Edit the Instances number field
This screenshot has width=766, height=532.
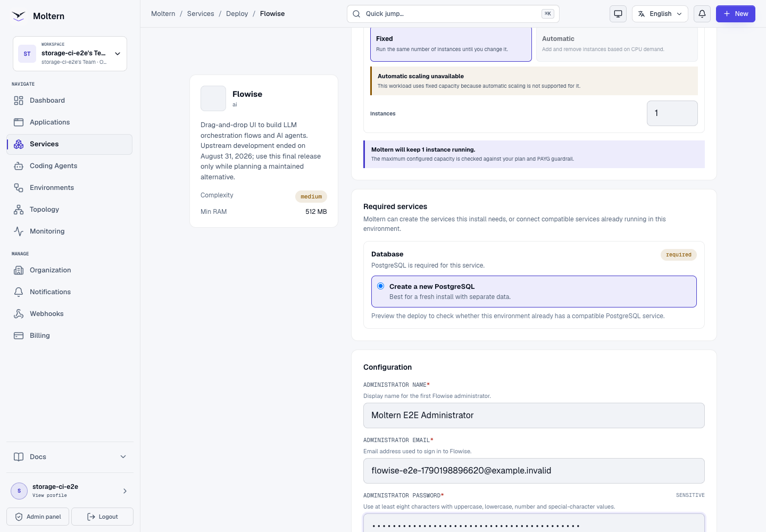click(x=672, y=113)
